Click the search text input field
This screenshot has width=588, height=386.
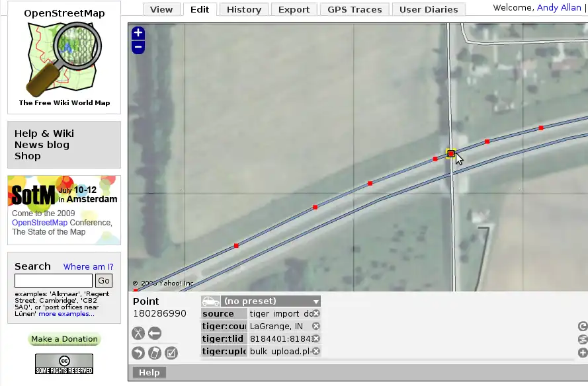coord(54,280)
